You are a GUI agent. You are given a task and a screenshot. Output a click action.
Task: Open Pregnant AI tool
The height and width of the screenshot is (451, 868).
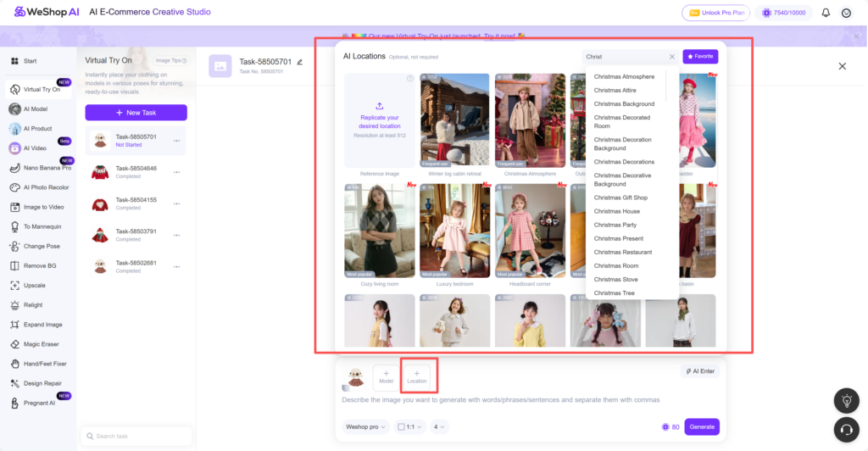coord(34,403)
